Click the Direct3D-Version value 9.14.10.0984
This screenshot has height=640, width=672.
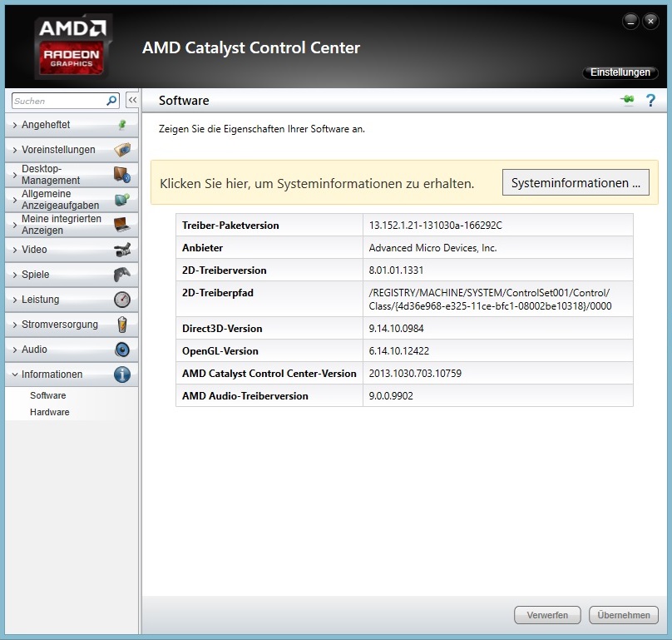click(396, 329)
